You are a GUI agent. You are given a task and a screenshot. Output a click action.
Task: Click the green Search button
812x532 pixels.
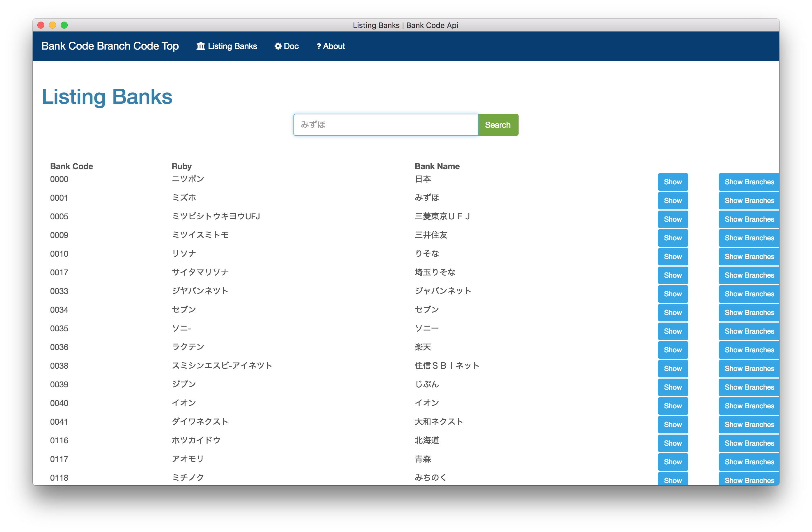498,125
